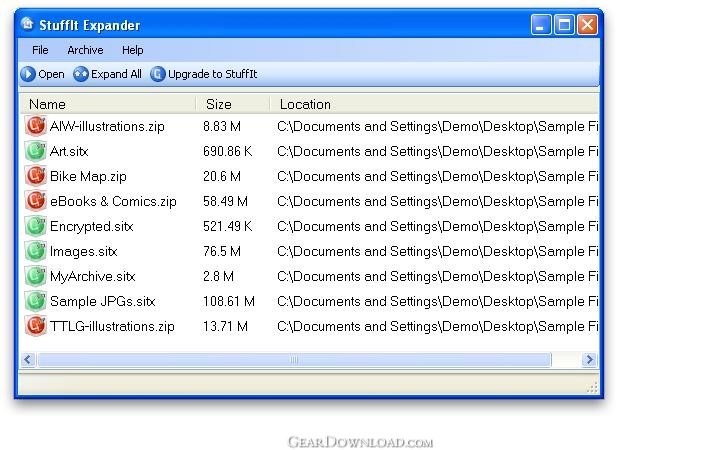Click the size value 690.86 K

[227, 151]
